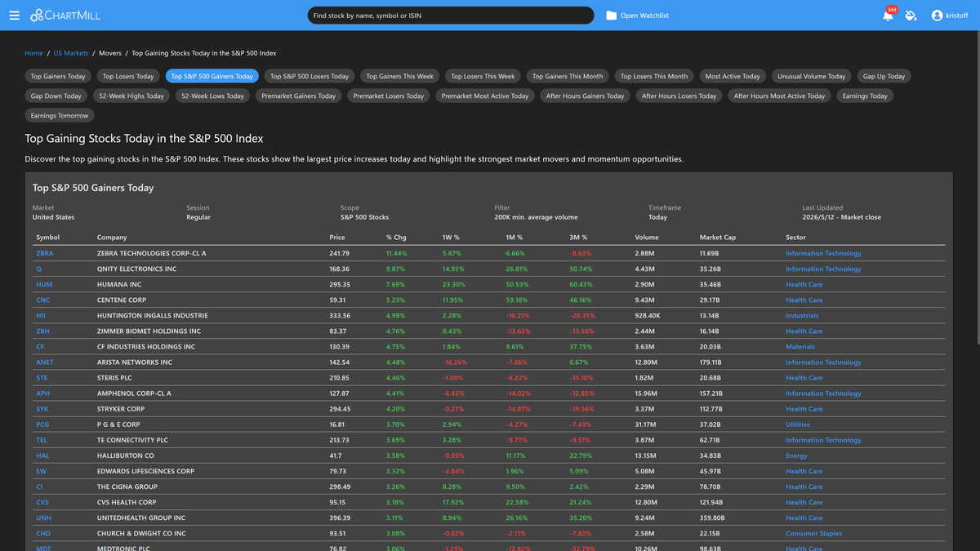Click the 359.80B market cap value

712,518
